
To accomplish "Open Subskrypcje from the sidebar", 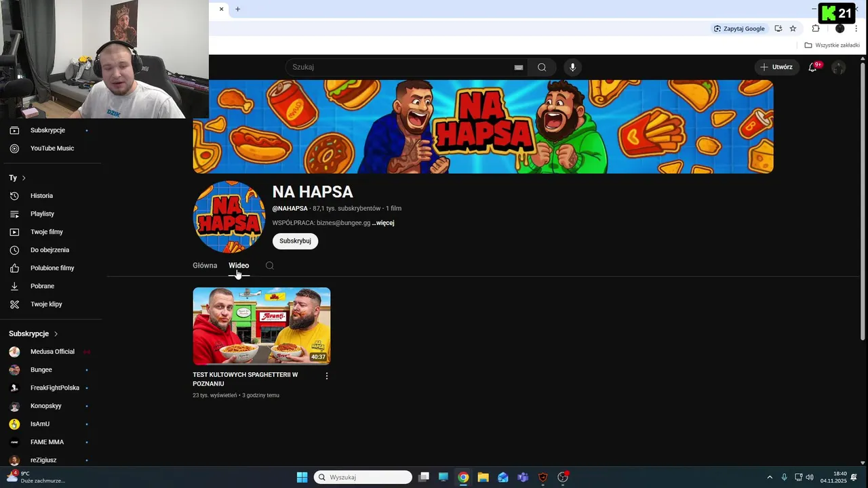I will 47,130.
